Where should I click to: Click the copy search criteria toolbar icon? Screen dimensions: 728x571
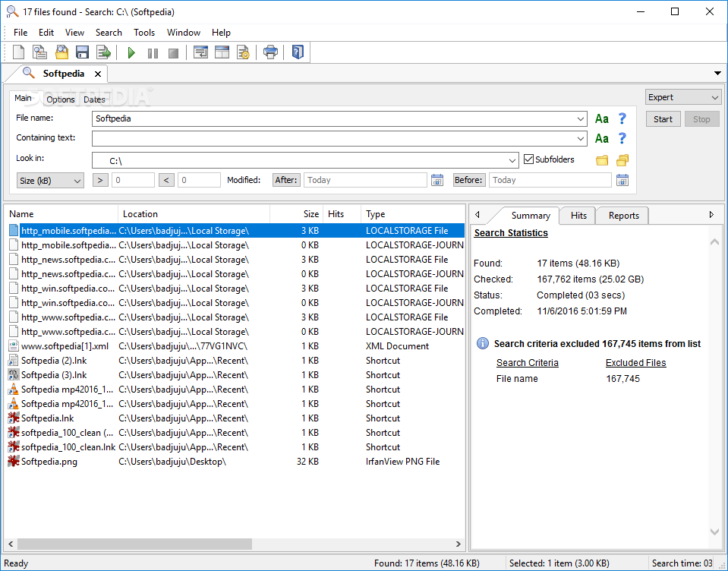tap(40, 52)
